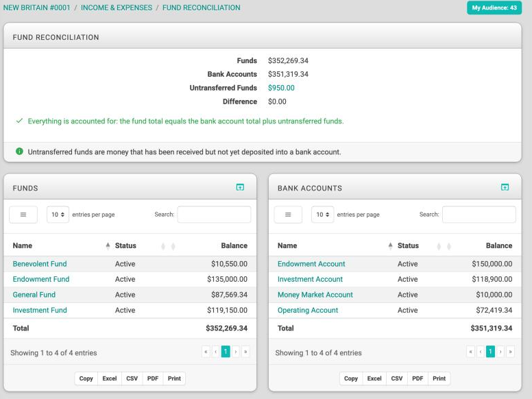
Task: Open the $950.00 untransferred funds link
Action: click(x=281, y=88)
